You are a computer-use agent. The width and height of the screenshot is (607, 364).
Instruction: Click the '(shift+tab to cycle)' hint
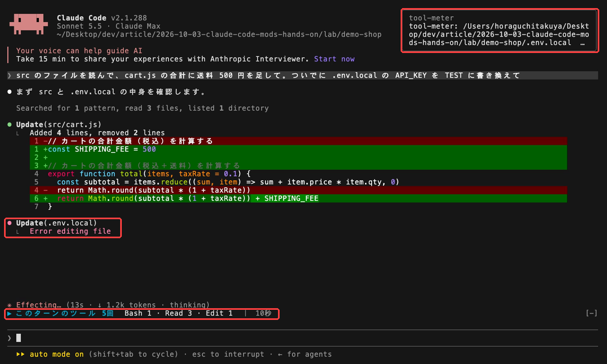click(x=133, y=354)
